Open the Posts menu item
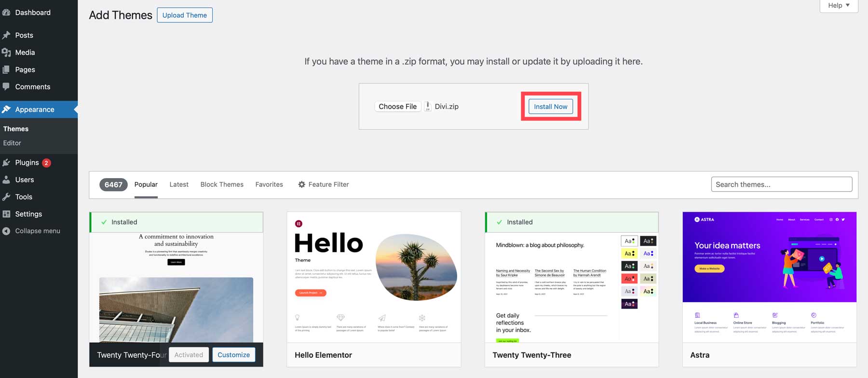Viewport: 868px width, 378px height. [39, 35]
